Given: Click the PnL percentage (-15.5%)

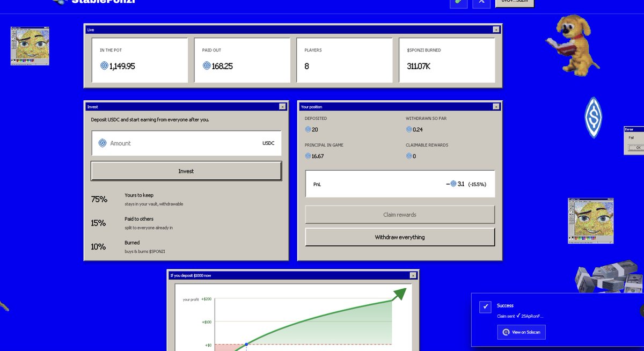Looking at the screenshot, I should pos(477,184).
